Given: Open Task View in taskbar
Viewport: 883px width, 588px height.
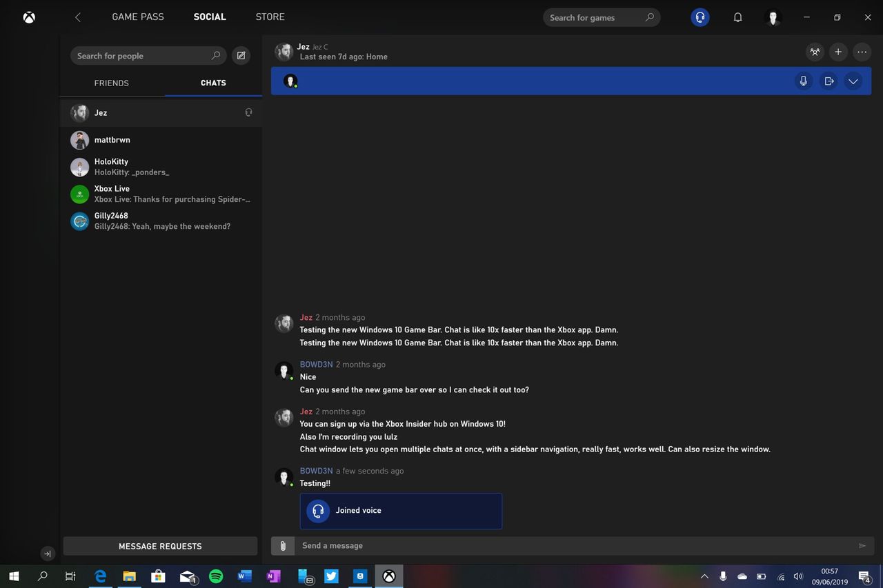Looking at the screenshot, I should [x=70, y=576].
